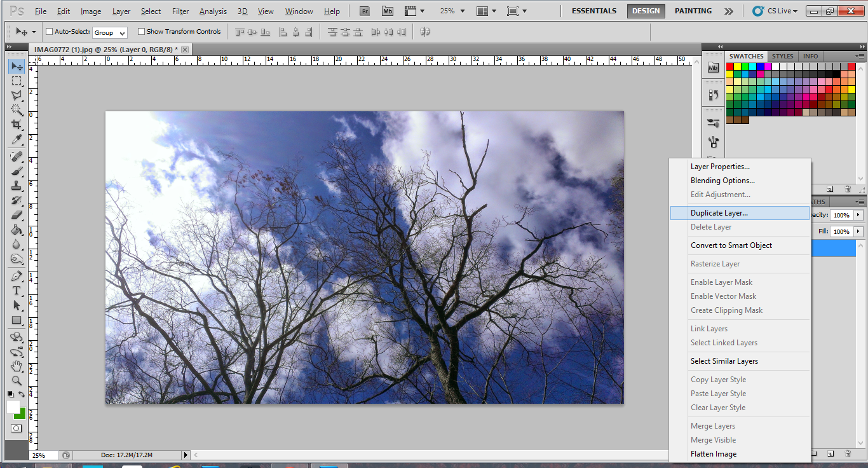Select the Brush tool
The width and height of the screenshot is (868, 468).
17,172
